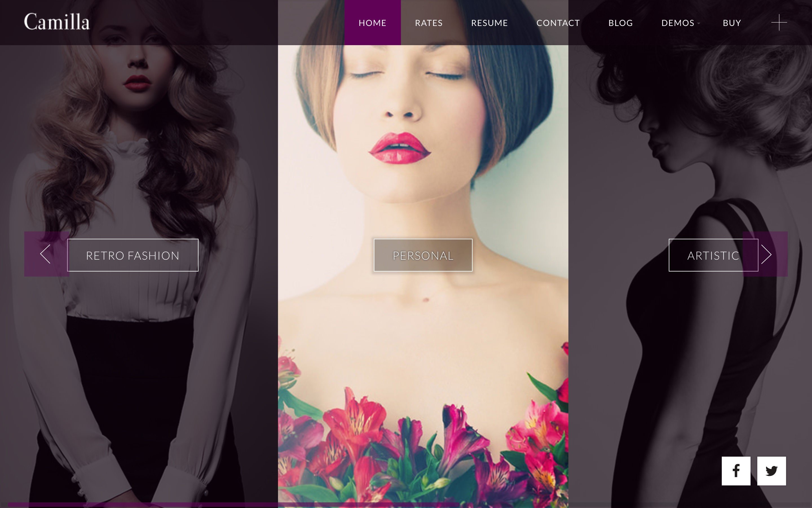Image resolution: width=812 pixels, height=508 pixels.
Task: Open the Retro Fashion gallery
Action: tap(133, 255)
